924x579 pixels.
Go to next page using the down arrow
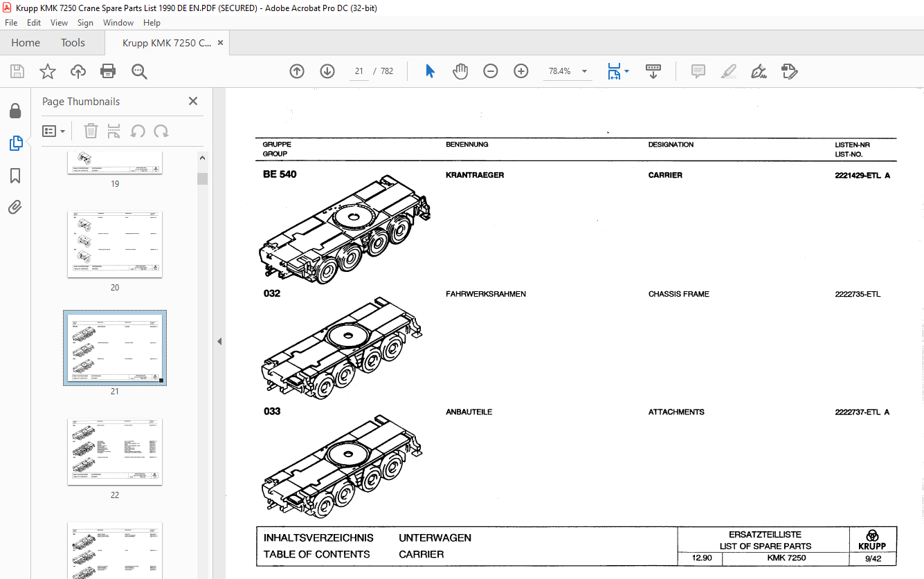(x=327, y=71)
